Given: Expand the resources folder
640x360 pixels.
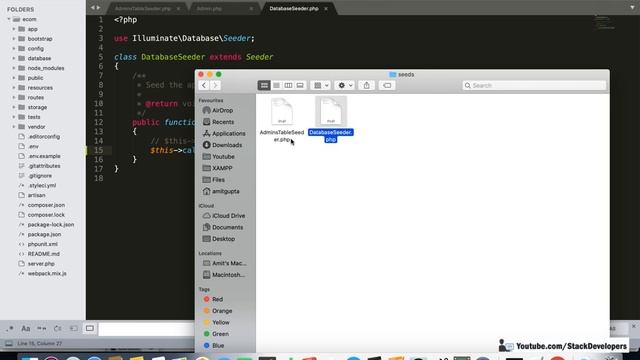Looking at the screenshot, I should click(x=13, y=88).
